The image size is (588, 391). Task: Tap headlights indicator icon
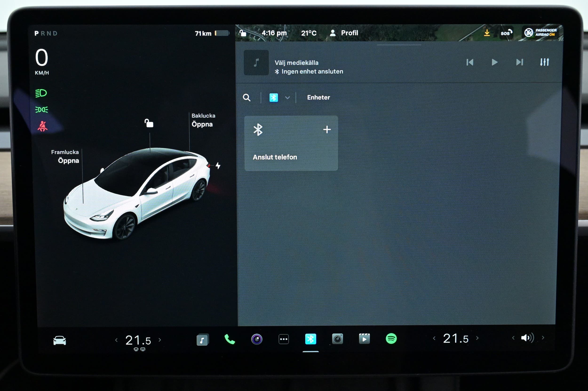(41, 93)
